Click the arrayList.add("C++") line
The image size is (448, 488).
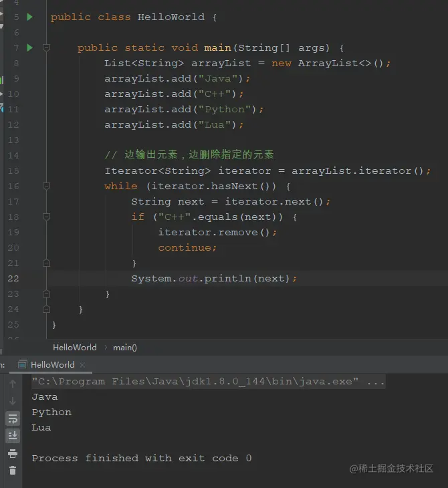174,94
